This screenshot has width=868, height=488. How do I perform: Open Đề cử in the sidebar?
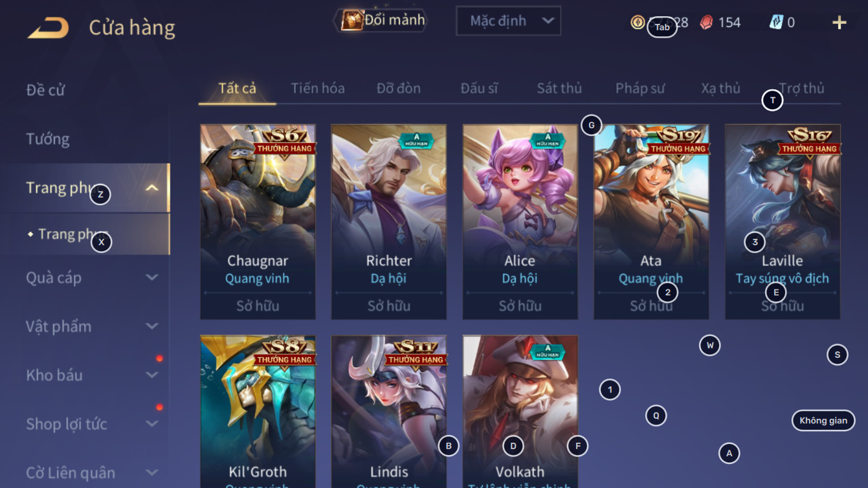coord(46,90)
